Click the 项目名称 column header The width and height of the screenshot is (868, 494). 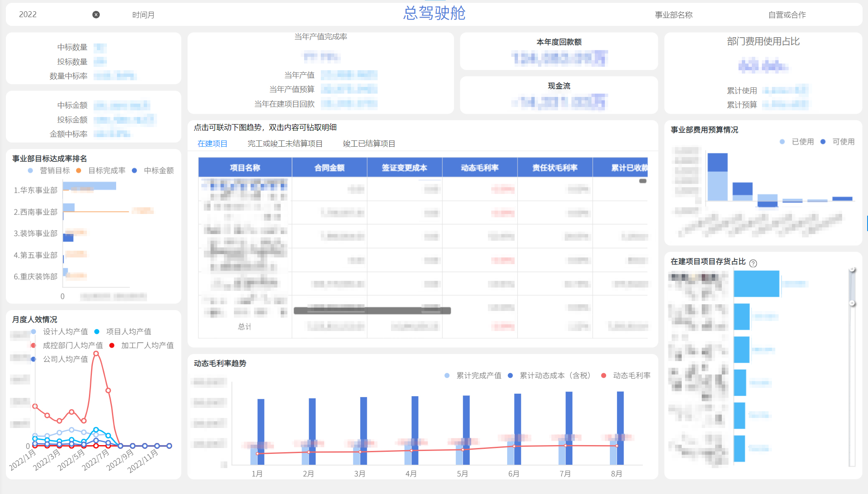coord(245,167)
